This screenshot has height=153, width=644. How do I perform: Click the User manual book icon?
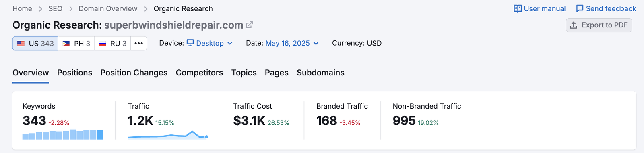(x=518, y=9)
